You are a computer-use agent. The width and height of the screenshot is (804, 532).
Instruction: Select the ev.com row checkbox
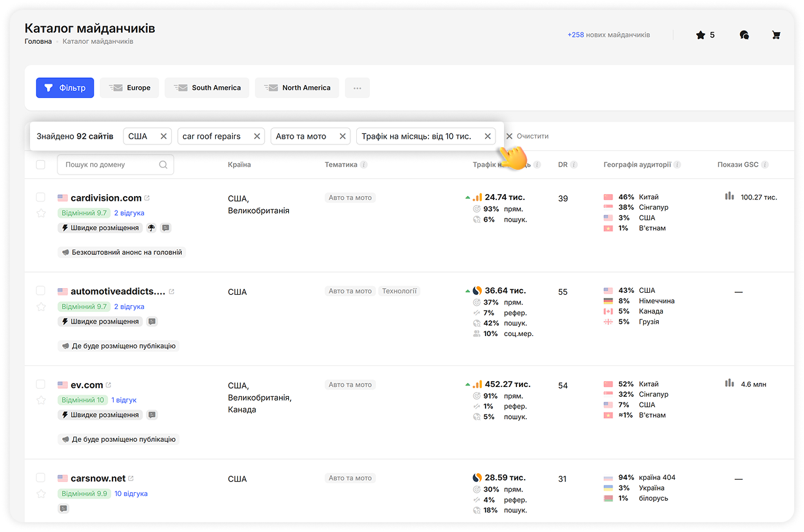coord(41,384)
